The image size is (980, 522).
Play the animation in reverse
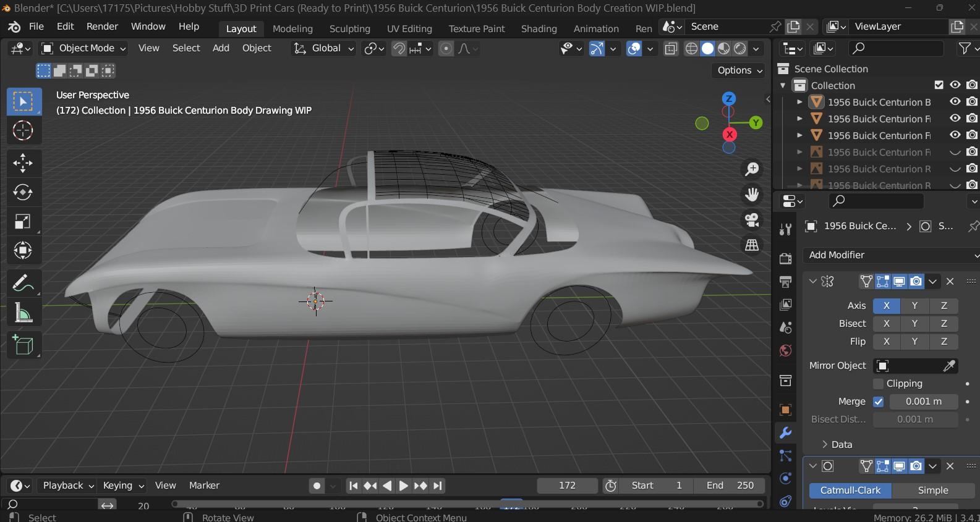click(387, 486)
